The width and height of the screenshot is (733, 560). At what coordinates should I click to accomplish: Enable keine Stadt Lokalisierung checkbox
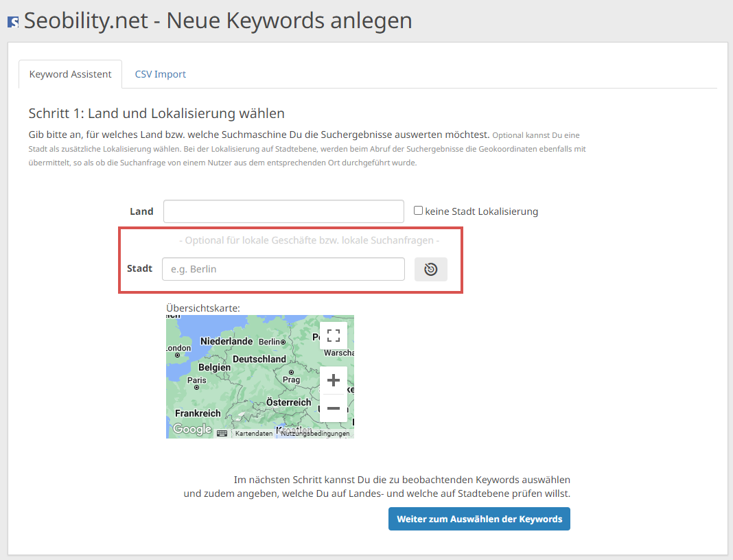pos(419,211)
